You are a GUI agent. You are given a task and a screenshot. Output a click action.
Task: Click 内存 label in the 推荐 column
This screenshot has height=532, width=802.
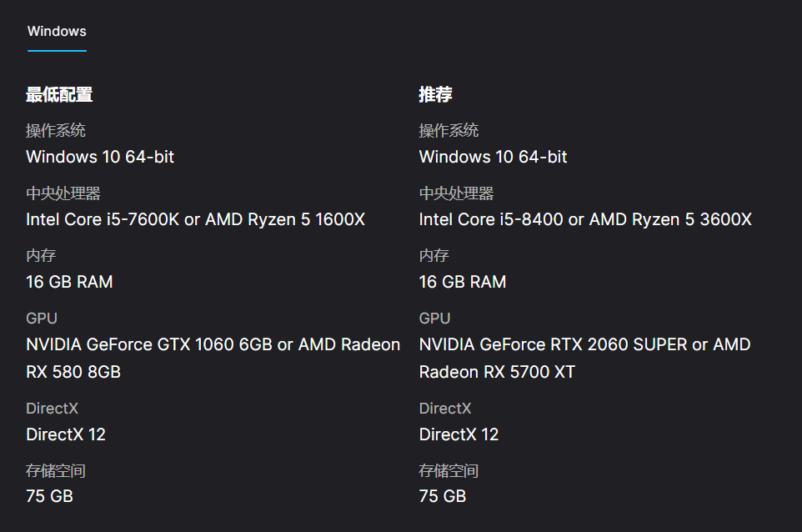coord(434,255)
